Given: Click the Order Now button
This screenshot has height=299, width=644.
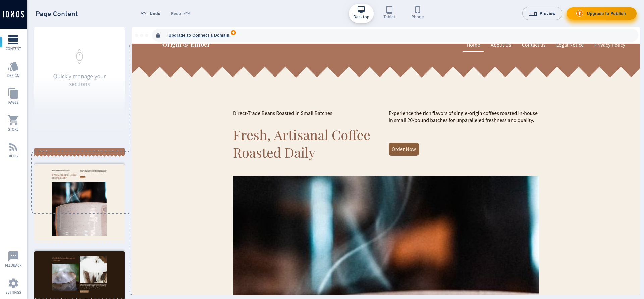Looking at the screenshot, I should click(404, 149).
